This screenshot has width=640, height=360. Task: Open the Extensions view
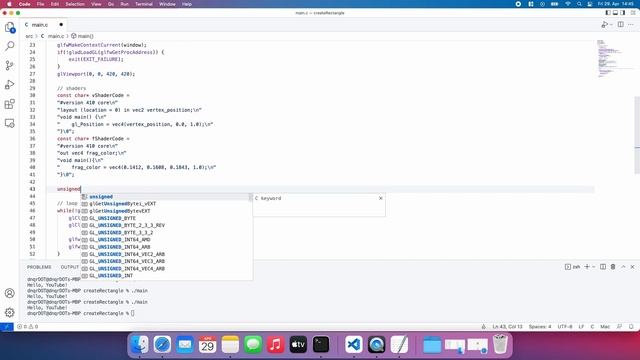pos(9,104)
